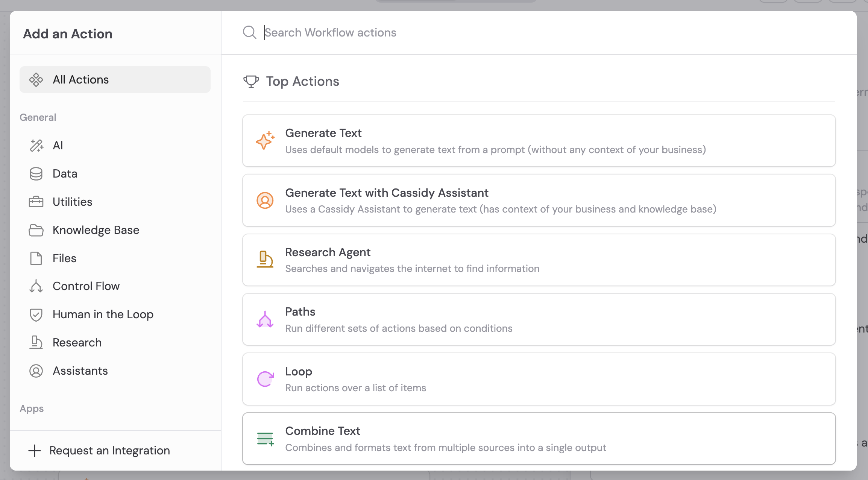
Task: Select the Control Flow branch icon
Action: point(36,286)
